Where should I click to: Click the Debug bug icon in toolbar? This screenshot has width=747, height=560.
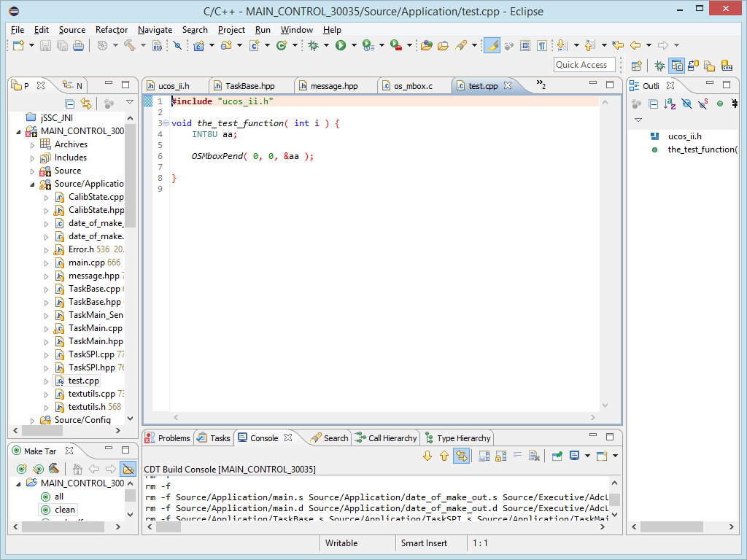[x=314, y=45]
